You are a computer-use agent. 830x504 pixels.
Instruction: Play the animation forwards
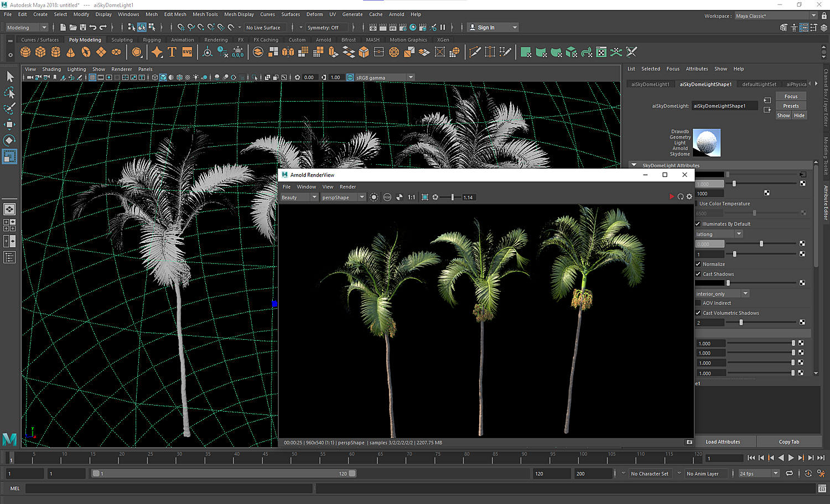click(791, 458)
